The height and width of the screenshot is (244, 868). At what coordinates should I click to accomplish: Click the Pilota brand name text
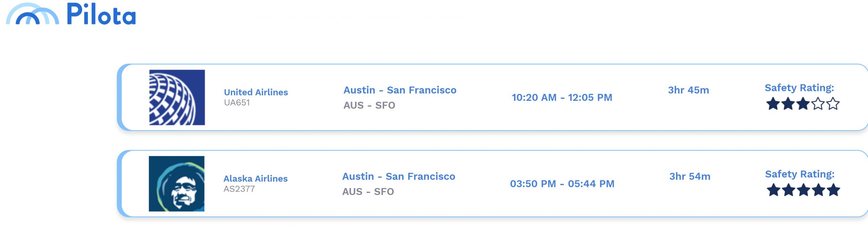[x=101, y=14]
